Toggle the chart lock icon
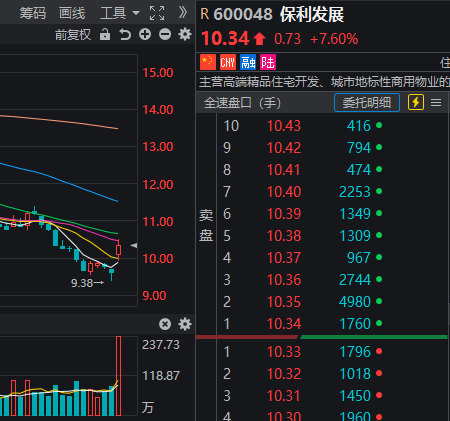 click(x=105, y=34)
